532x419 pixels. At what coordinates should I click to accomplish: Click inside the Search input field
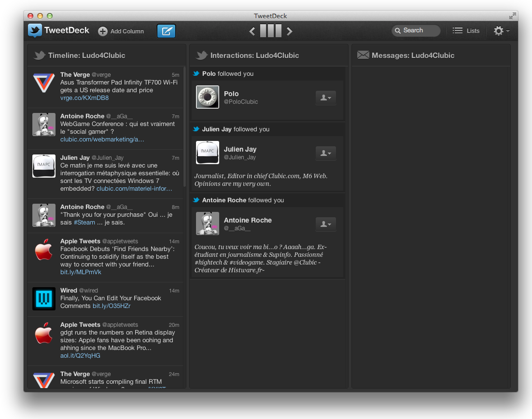tap(420, 30)
